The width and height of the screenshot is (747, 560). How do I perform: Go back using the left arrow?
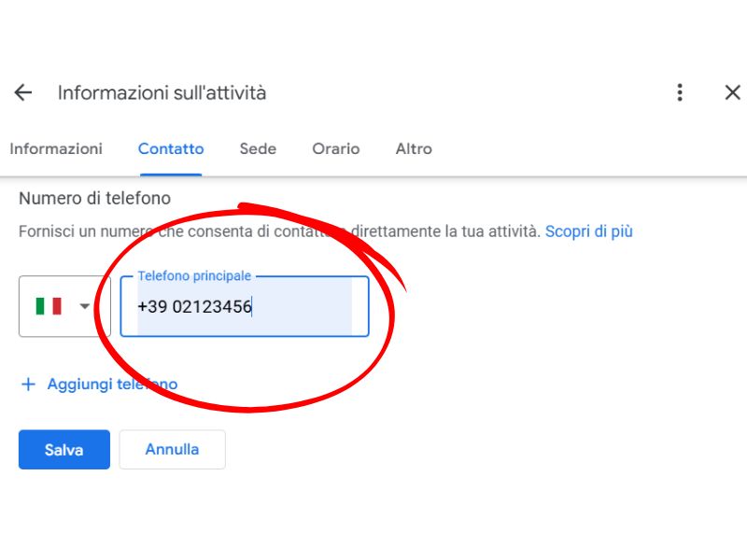tap(22, 92)
